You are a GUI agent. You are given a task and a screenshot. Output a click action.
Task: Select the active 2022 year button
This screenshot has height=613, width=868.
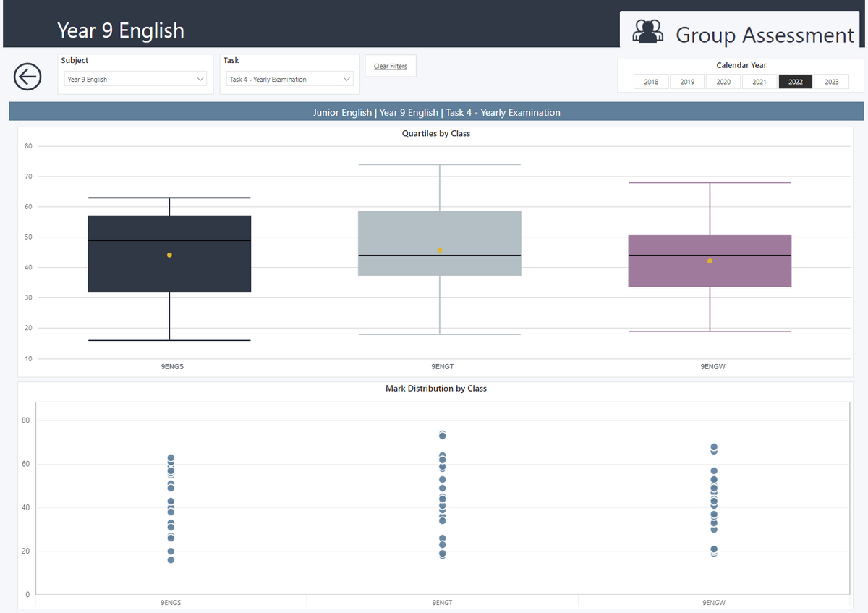(796, 82)
